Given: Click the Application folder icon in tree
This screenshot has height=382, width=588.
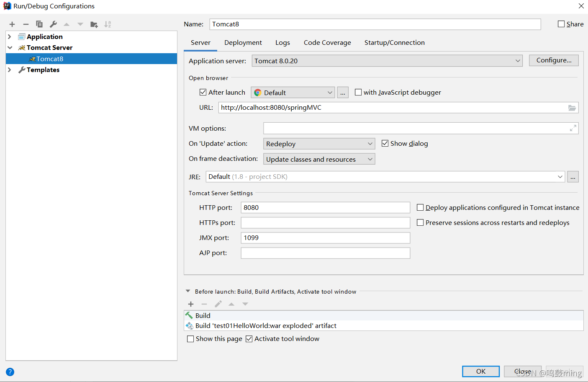Looking at the screenshot, I should pos(22,37).
